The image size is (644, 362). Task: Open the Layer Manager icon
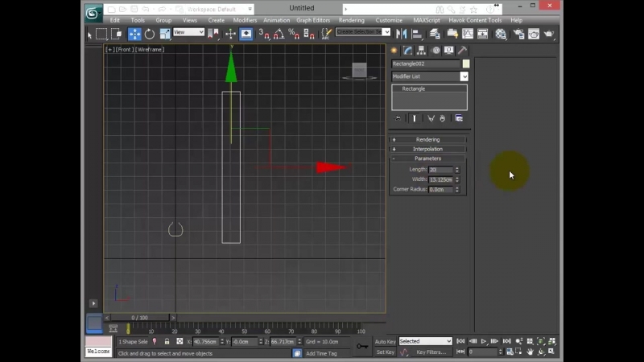[435, 34]
